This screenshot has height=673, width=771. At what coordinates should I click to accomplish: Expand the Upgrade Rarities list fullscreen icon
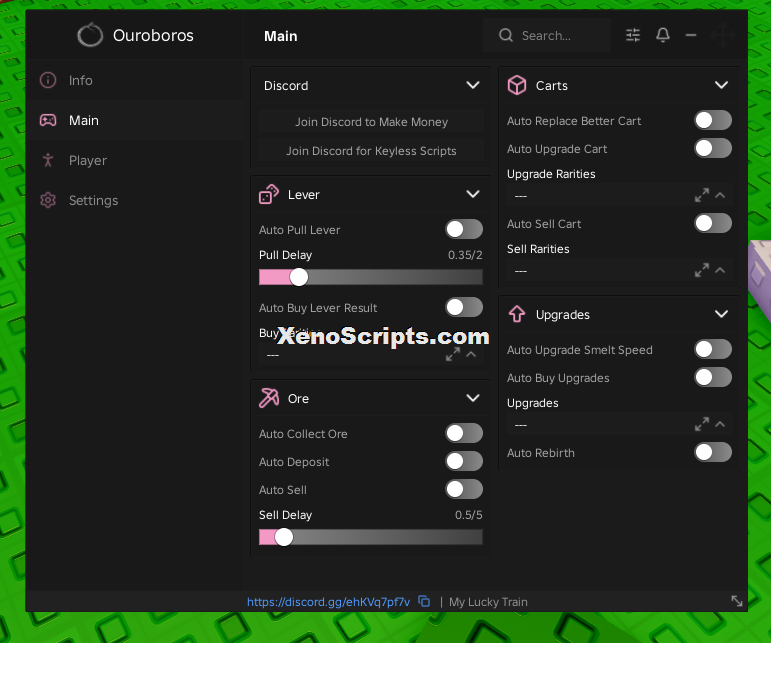click(702, 195)
